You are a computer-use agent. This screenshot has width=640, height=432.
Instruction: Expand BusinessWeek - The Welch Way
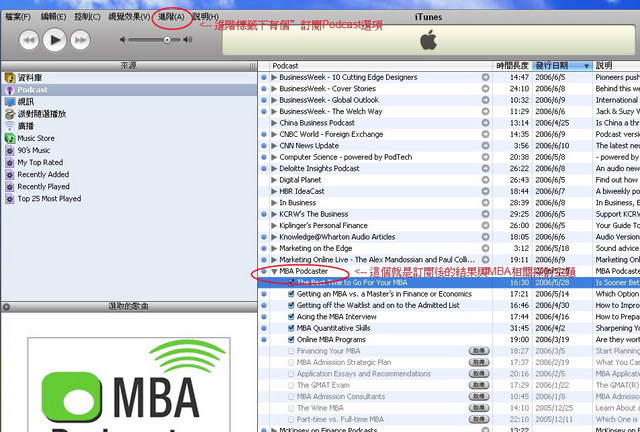pyautogui.click(x=274, y=111)
